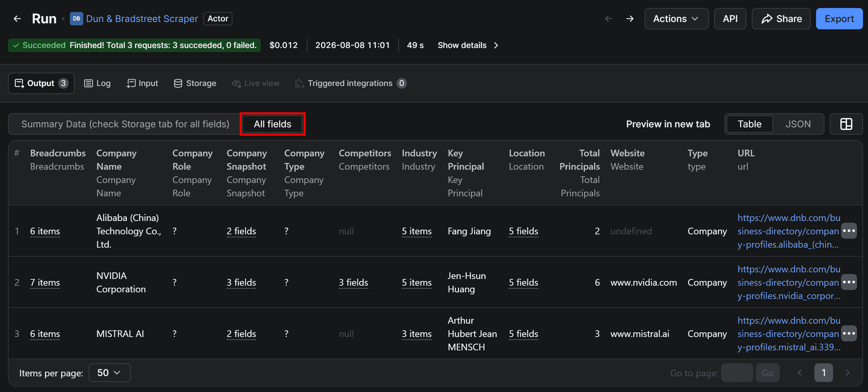Image resolution: width=868 pixels, height=392 pixels.
Task: Go to previous run arrow
Action: (609, 19)
